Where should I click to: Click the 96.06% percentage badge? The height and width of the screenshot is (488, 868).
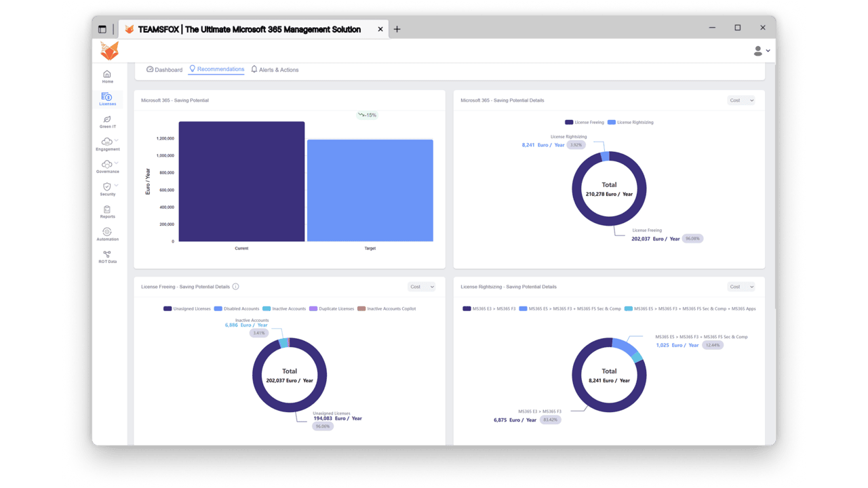pos(323,426)
